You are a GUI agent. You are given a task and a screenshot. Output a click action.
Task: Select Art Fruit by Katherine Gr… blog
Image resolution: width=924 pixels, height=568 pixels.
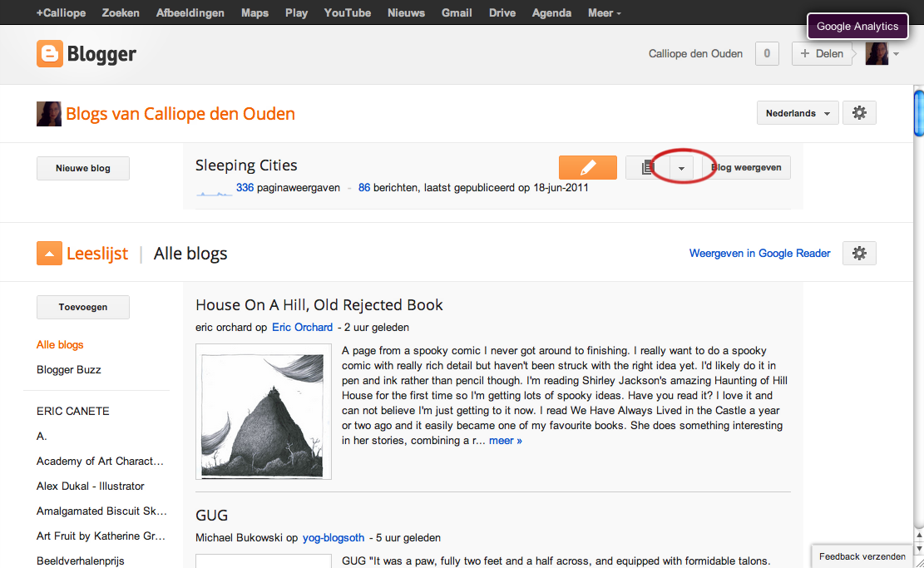(x=101, y=536)
